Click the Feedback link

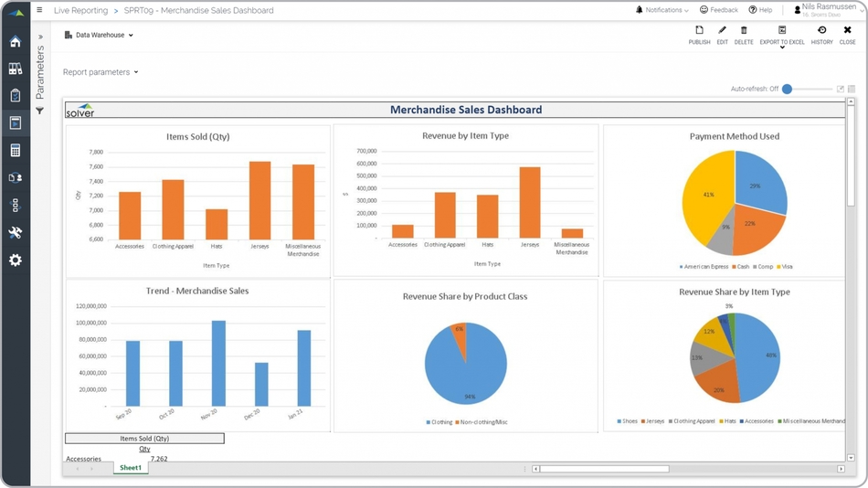(719, 10)
